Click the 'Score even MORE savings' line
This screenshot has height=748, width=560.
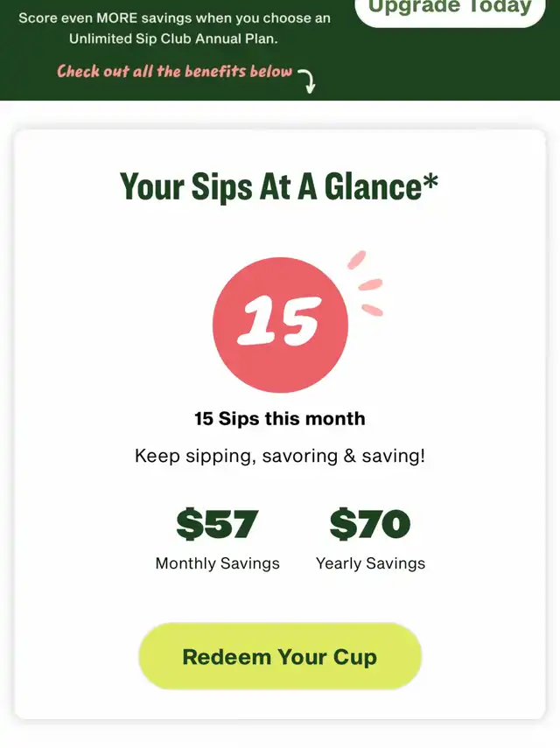[174, 17]
